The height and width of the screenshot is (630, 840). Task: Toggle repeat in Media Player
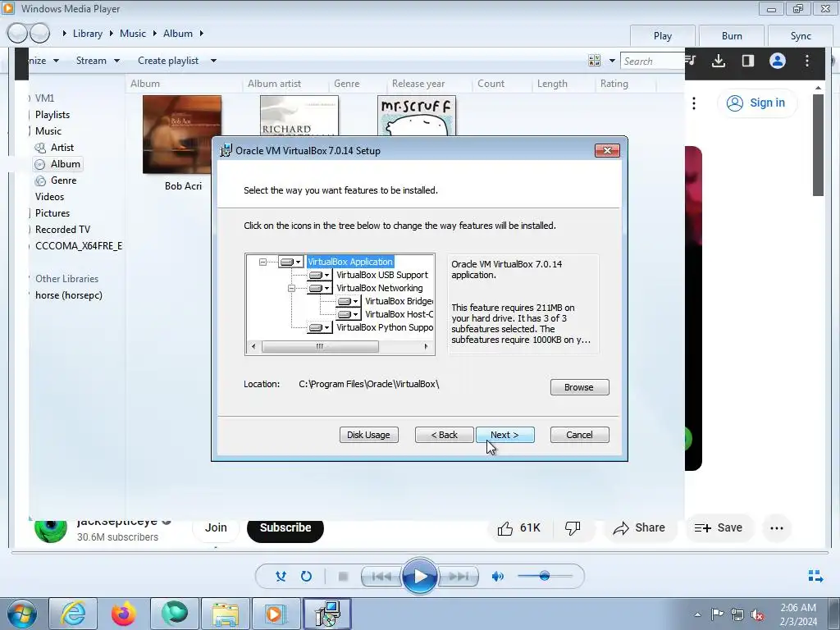coord(306,577)
